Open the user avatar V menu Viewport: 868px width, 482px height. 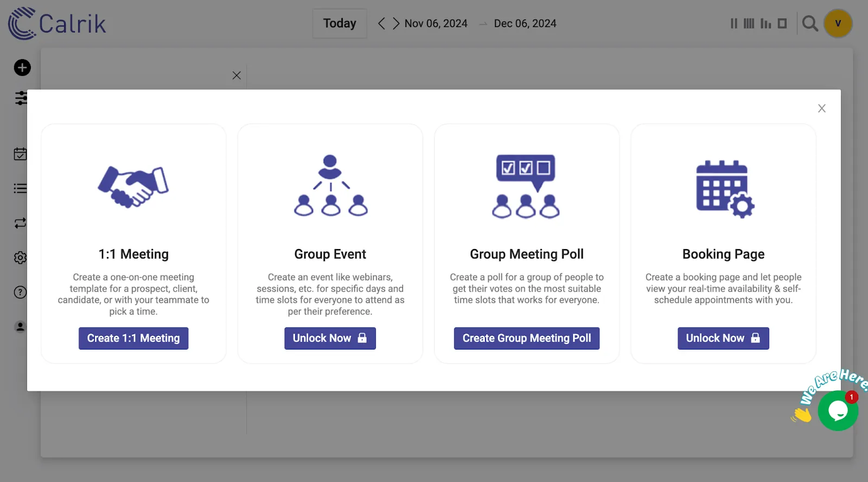coord(838,23)
